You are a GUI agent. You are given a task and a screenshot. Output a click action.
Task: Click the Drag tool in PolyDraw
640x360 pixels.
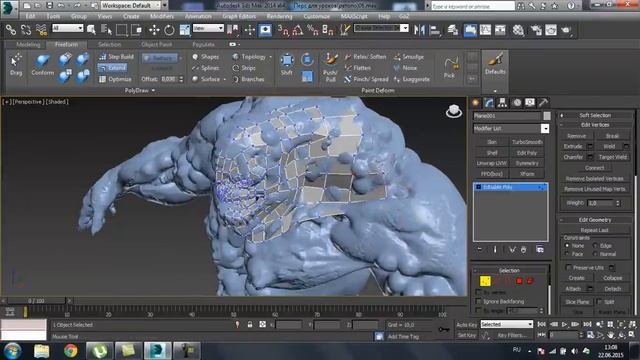coord(16,64)
